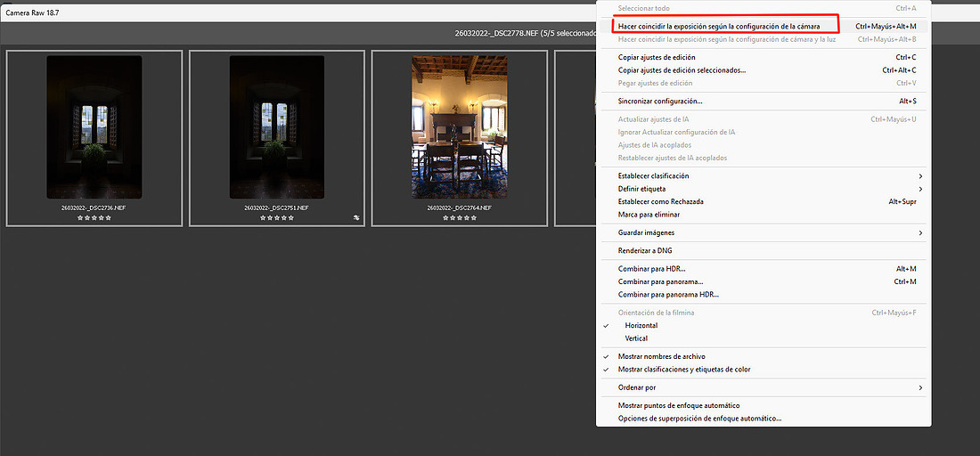Viewport: 980px width, 456px height.
Task: Click filename label 26032022-_DSC2764.NEF
Action: 460,208
